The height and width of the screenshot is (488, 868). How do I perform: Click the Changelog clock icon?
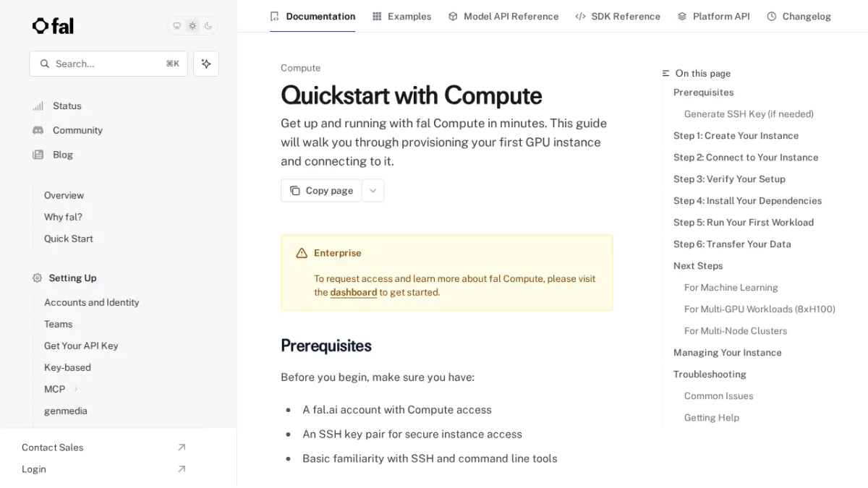772,16
